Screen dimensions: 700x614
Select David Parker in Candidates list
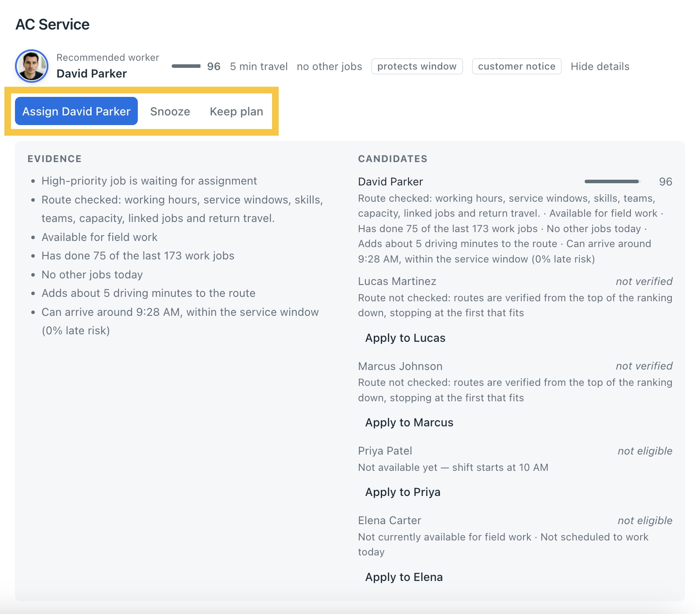(x=390, y=181)
